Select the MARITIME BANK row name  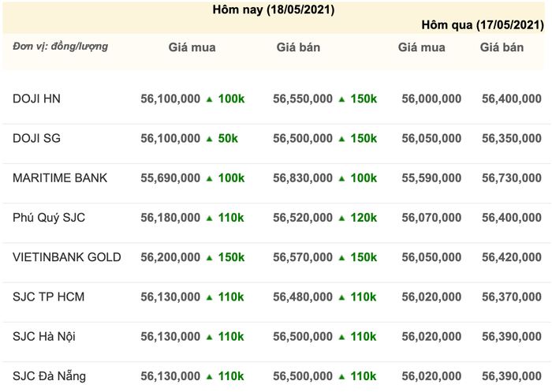60,178
